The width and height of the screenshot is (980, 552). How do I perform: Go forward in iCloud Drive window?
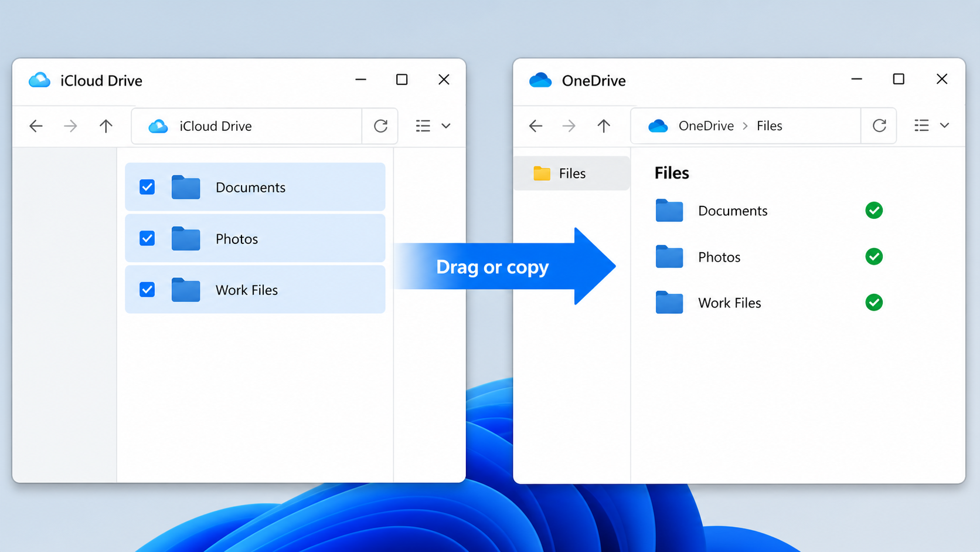[x=70, y=126]
